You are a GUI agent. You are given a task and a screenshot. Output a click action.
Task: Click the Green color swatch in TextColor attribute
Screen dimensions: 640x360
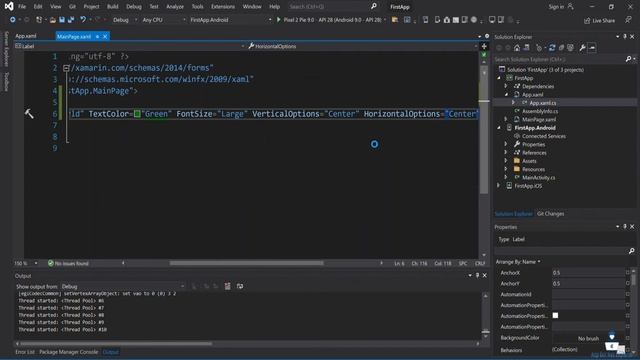137,114
